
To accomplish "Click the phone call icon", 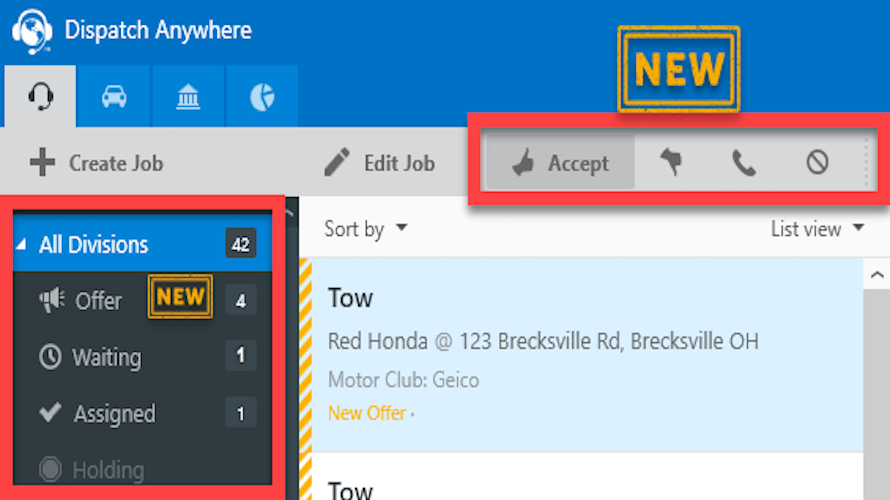I will (x=744, y=163).
